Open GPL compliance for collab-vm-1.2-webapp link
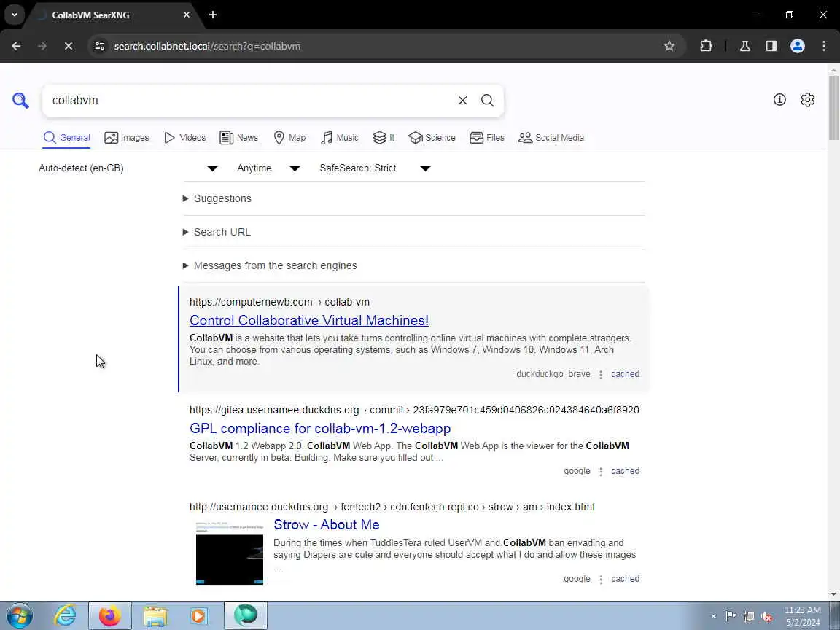Screen dimensions: 840x630 320,428
